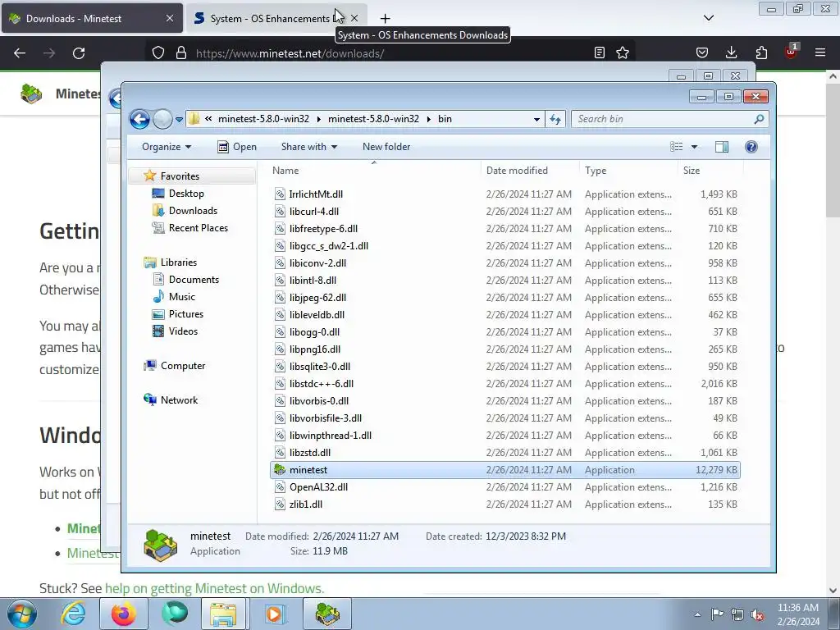Screen dimensions: 840x630
Task: Open Windows Media Player taskbar icon
Action: click(274, 614)
